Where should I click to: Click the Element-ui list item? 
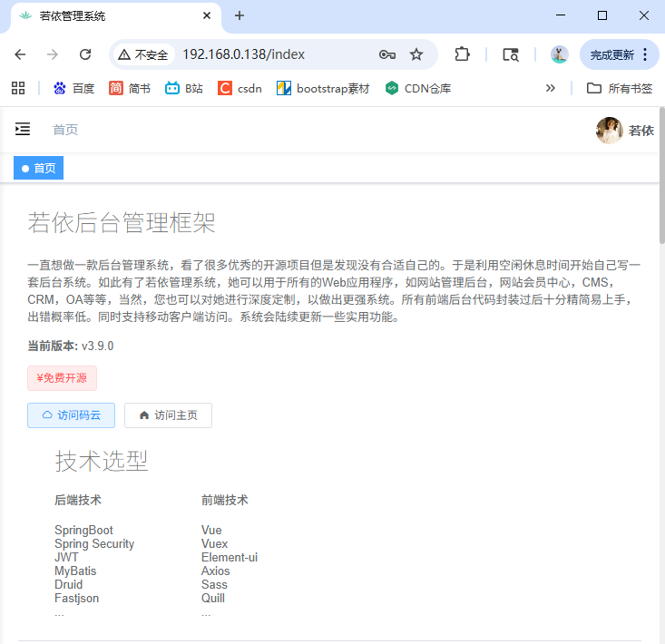(230, 557)
